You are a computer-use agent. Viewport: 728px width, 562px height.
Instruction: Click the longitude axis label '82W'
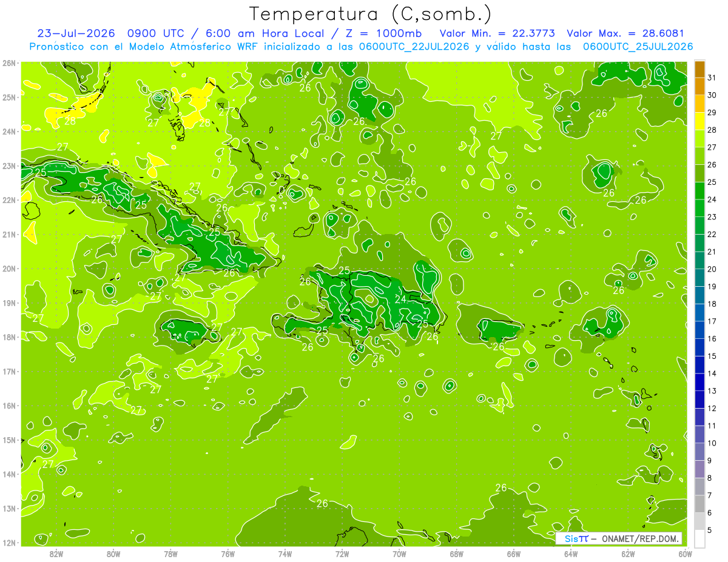(56, 553)
